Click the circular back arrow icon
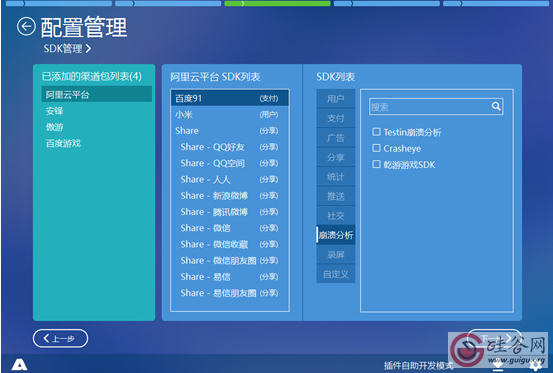Image resolution: width=553 pixels, height=373 pixels. tap(26, 26)
